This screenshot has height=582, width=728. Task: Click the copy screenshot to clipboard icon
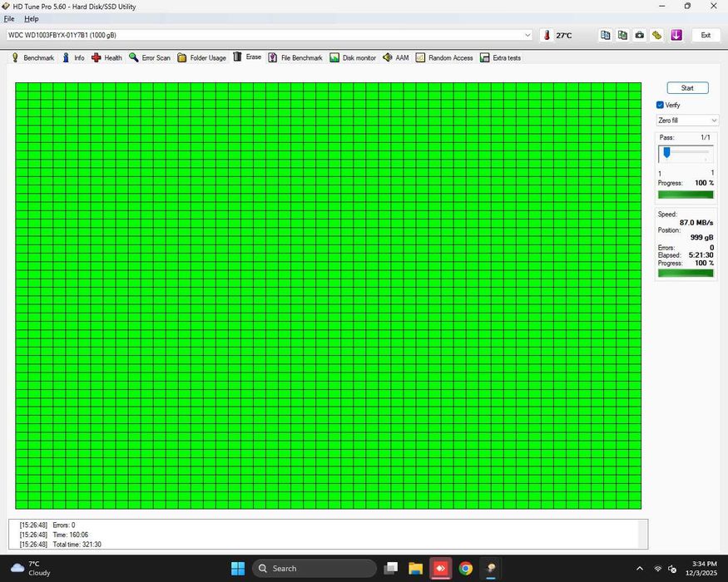pyautogui.click(x=622, y=35)
